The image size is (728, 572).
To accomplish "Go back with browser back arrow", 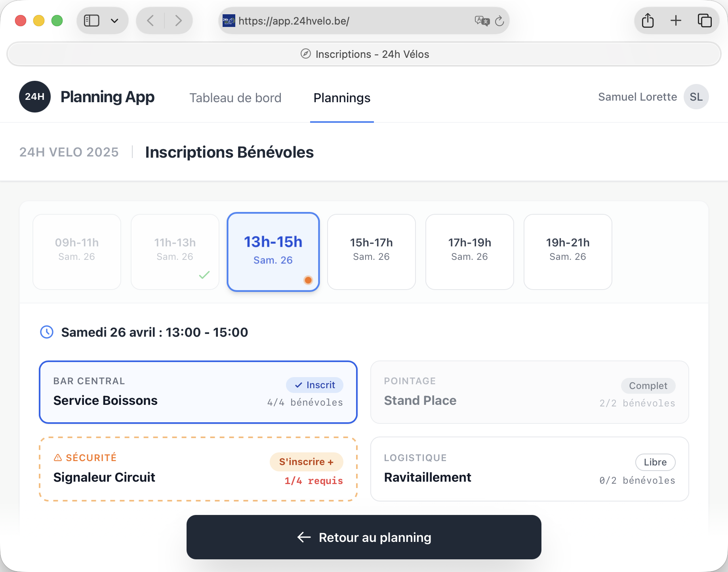I will pos(151,21).
